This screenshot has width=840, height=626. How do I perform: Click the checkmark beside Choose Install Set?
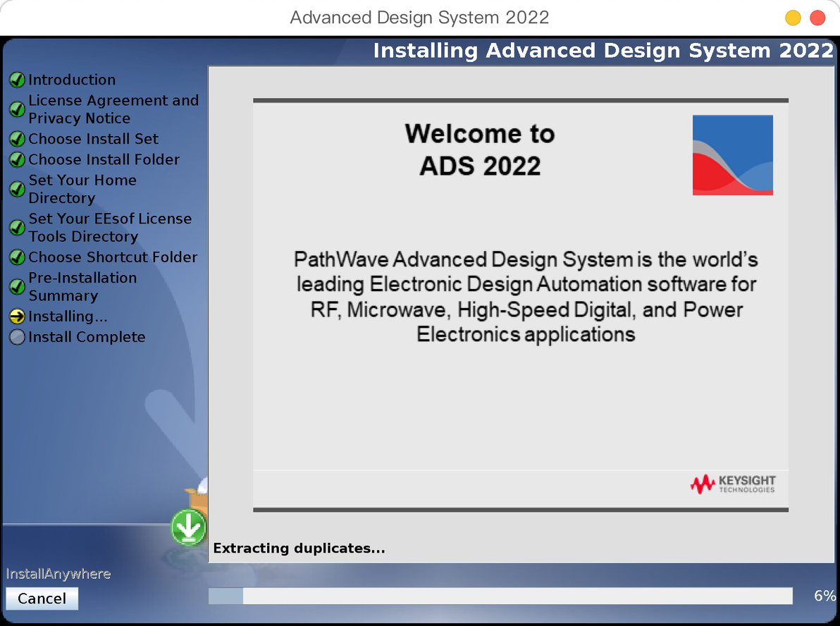pos(17,139)
